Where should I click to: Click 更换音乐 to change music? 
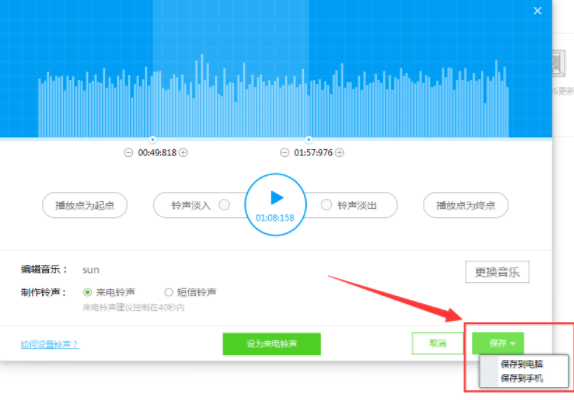coord(497,272)
